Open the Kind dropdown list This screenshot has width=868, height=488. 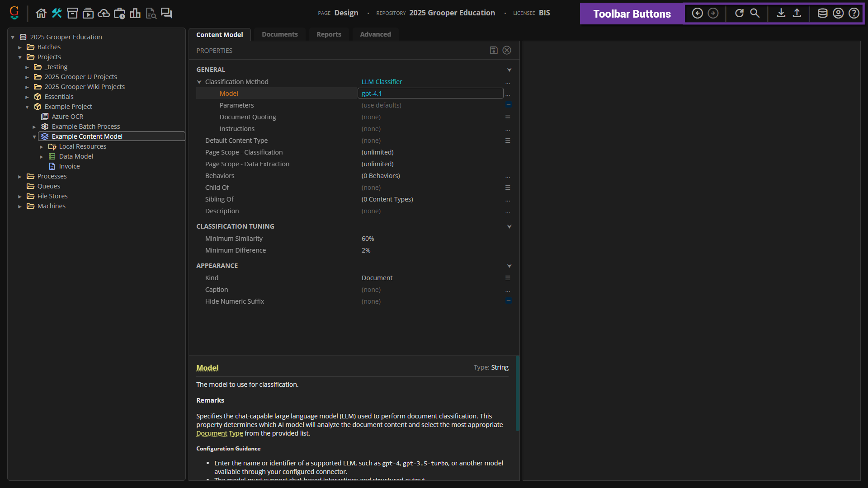tap(508, 278)
